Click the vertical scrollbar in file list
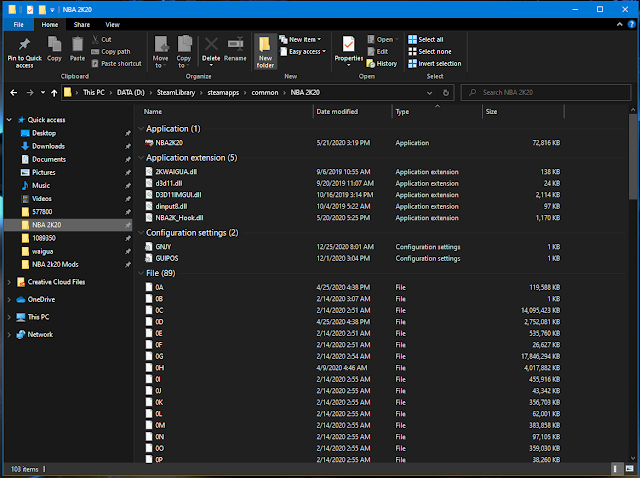The width and height of the screenshot is (640, 478). [633, 157]
